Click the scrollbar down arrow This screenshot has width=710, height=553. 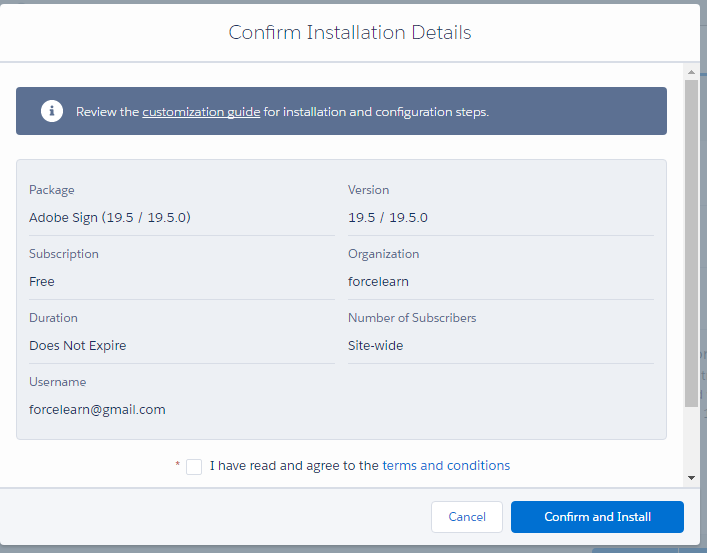(x=691, y=478)
